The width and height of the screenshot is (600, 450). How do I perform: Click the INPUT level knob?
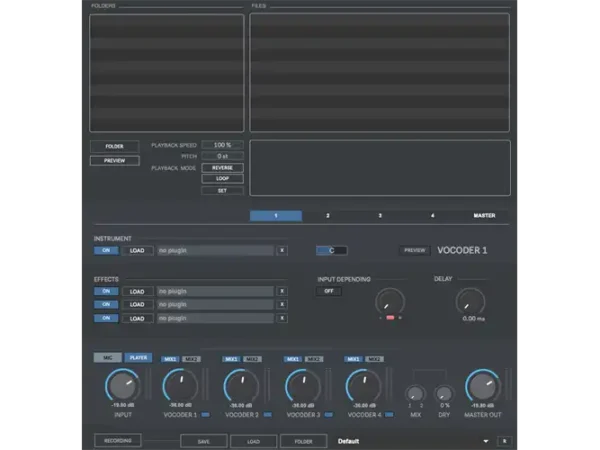[x=123, y=385]
